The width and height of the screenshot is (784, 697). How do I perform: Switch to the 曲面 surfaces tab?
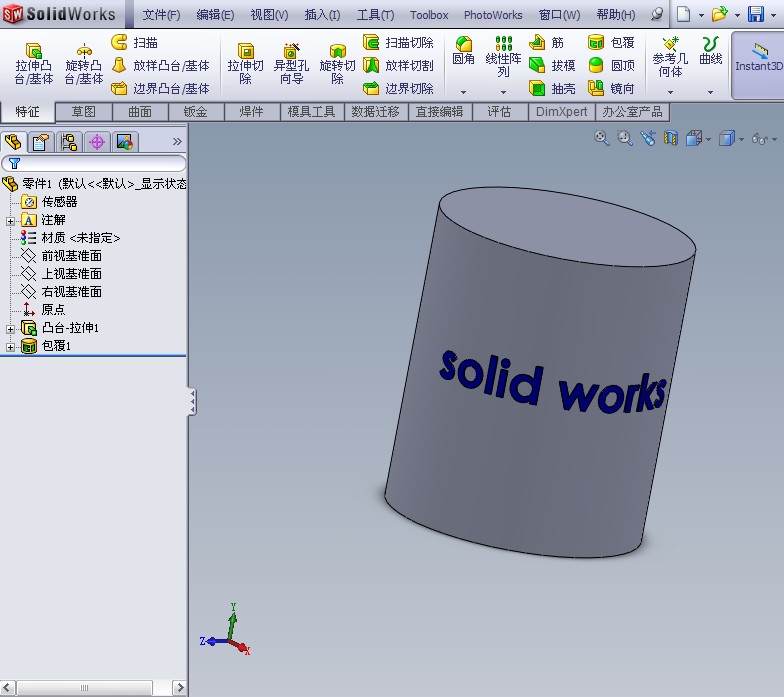point(140,112)
